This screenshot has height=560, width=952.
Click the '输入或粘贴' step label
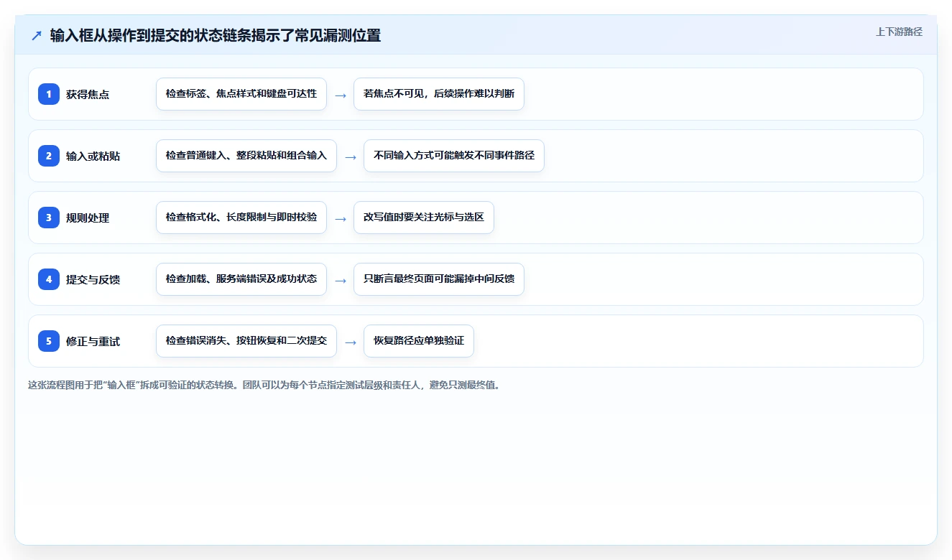(93, 156)
